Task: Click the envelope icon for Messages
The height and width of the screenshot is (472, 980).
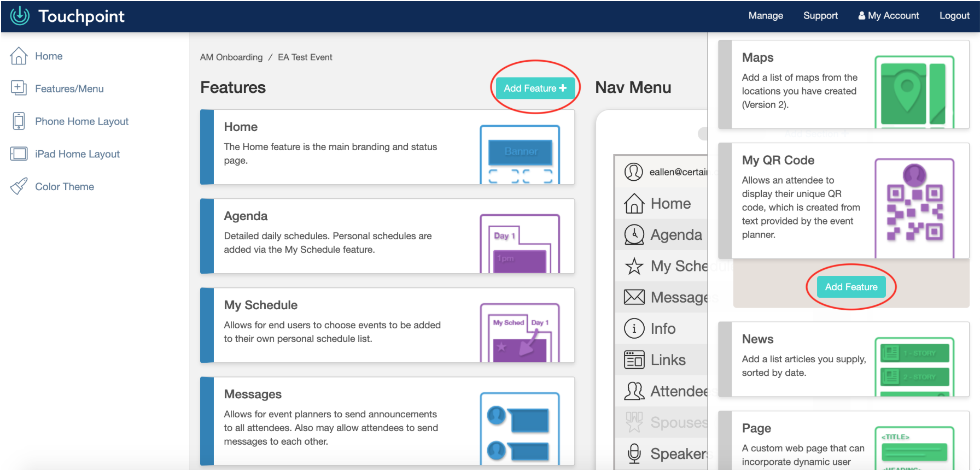Action: [634, 297]
